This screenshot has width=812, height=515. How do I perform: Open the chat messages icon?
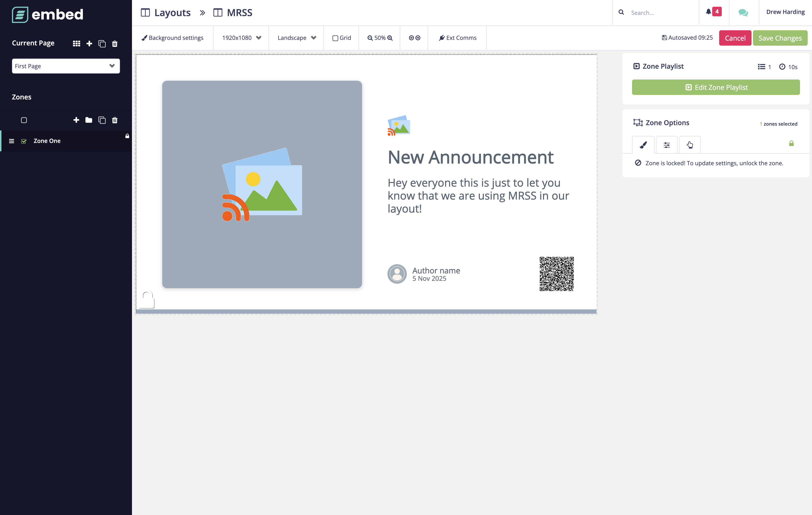(x=743, y=12)
